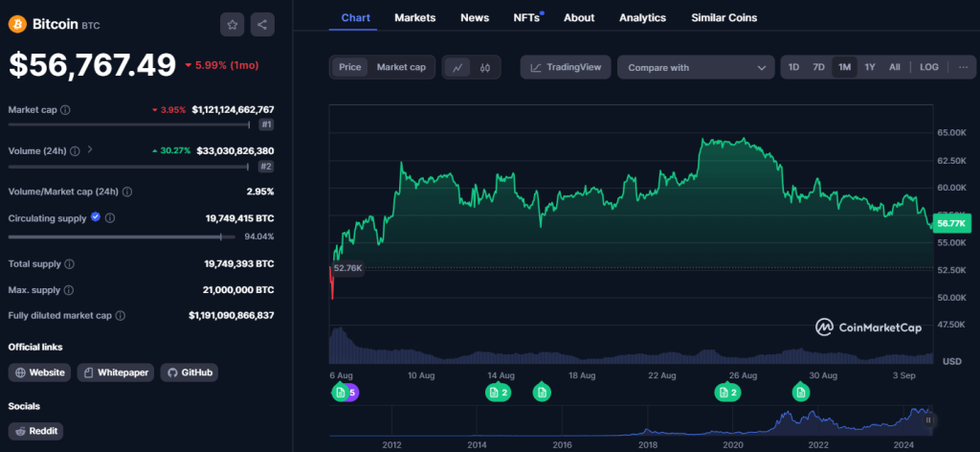Viewport: 980px width, 452px height.
Task: Click the $1,191,090,866,837 diluted cap value
Action: pyautogui.click(x=232, y=316)
